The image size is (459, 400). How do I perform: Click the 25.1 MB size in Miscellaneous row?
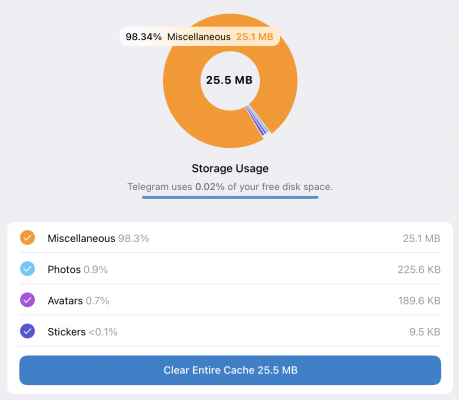(421, 238)
